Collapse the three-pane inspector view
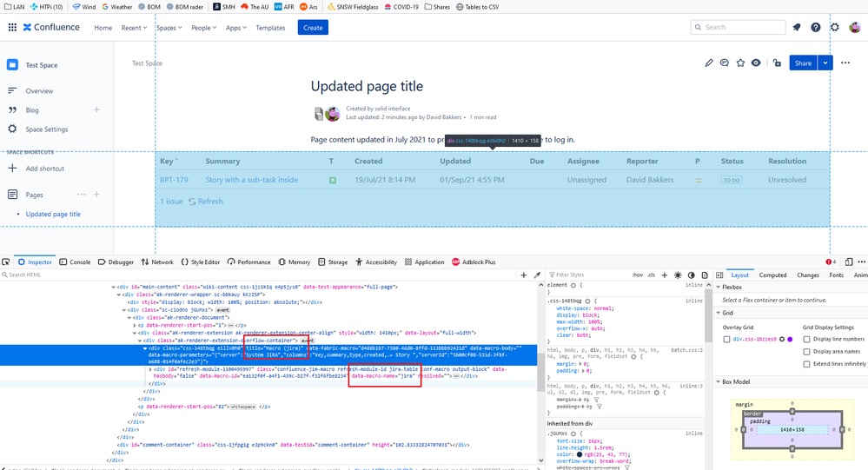868x470 pixels. tap(719, 275)
